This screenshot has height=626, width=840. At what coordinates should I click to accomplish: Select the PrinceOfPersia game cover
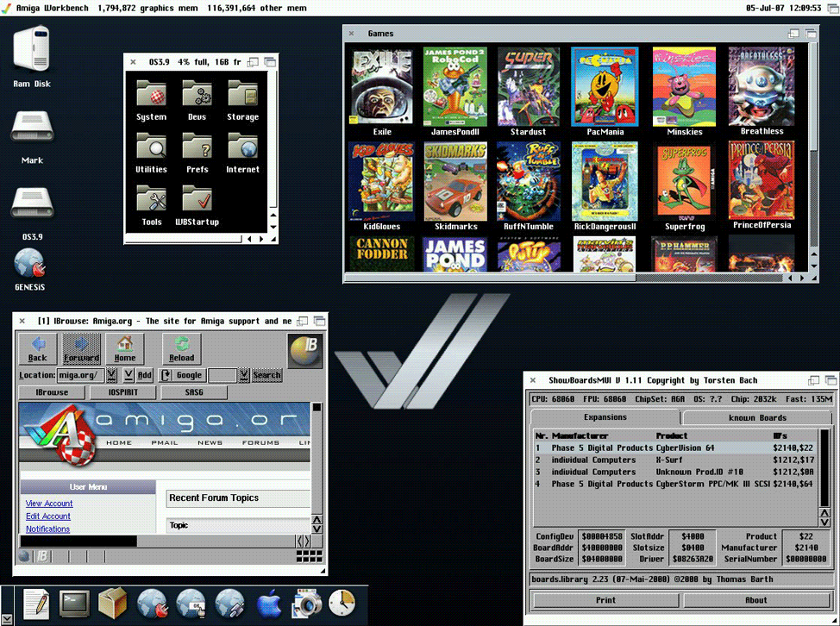[762, 180]
